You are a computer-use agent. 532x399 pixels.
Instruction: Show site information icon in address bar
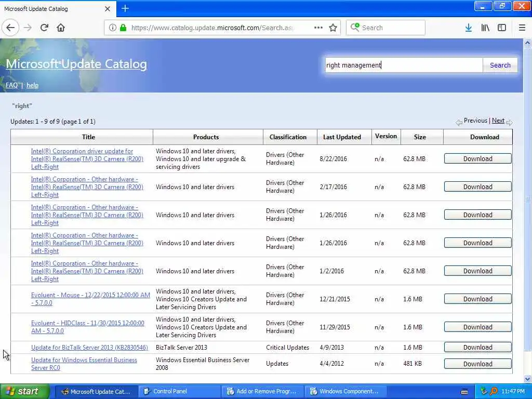tap(113, 28)
